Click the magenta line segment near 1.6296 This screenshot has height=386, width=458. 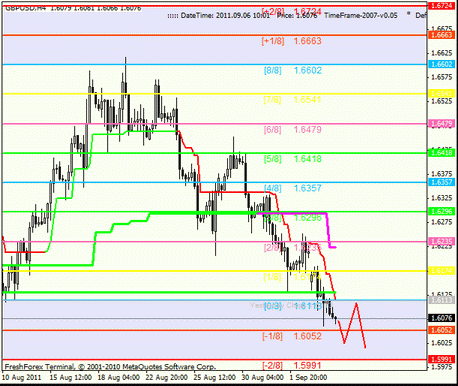pyautogui.click(x=293, y=213)
